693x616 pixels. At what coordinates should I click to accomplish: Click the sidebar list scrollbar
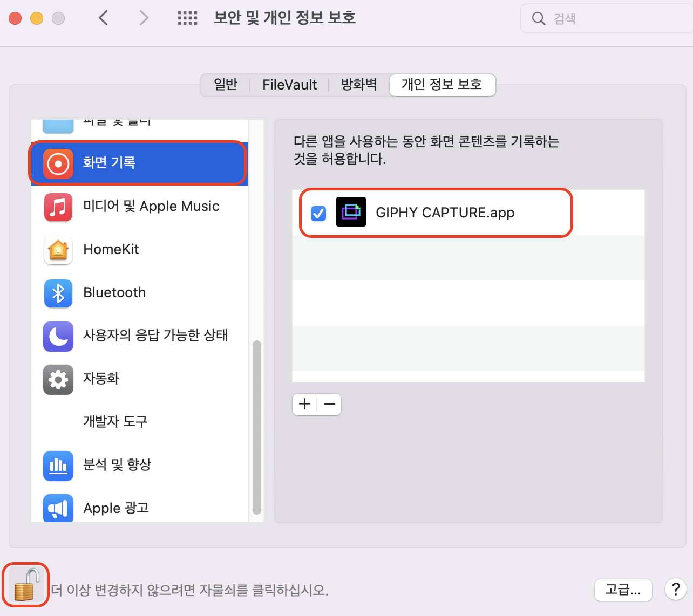pos(257,427)
